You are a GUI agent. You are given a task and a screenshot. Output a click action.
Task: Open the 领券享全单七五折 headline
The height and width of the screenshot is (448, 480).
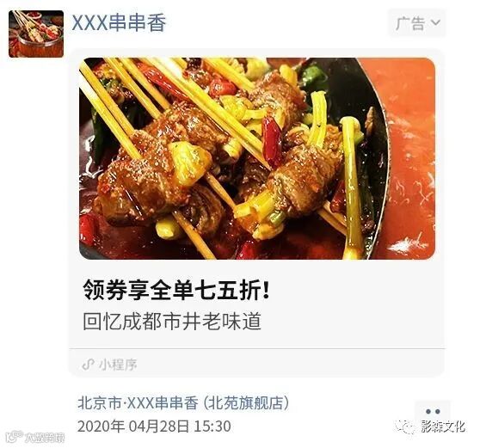(176, 290)
